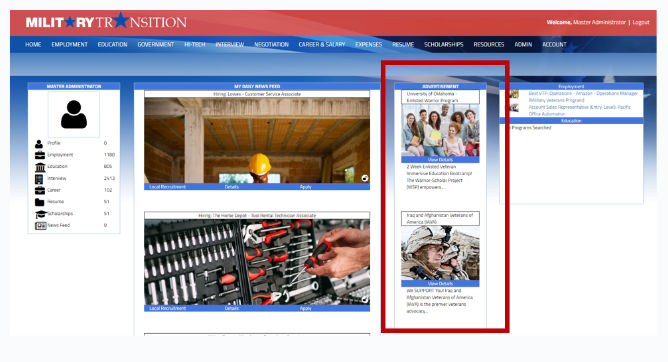
Task: Click the Career briefcase icon
Action: [40, 190]
